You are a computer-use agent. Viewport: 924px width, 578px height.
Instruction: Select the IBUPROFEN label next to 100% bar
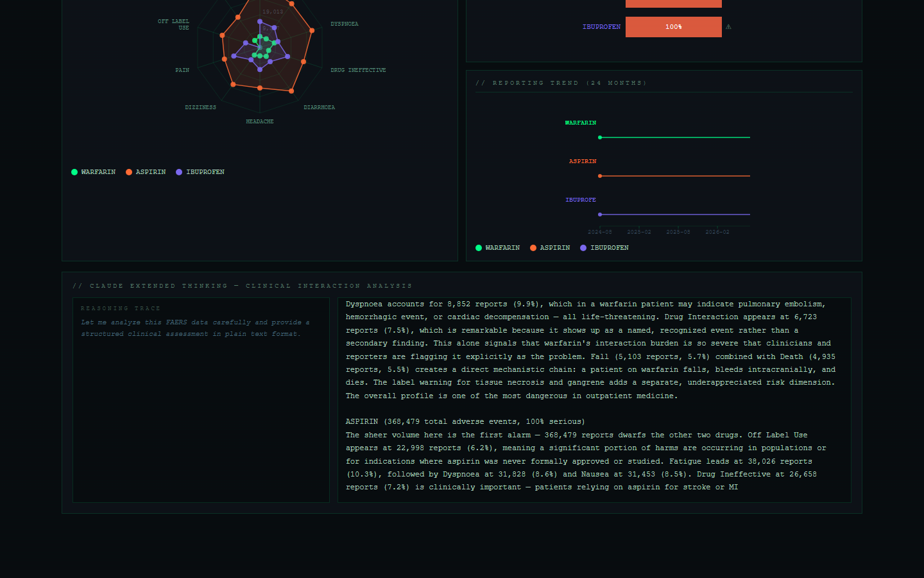pos(601,27)
